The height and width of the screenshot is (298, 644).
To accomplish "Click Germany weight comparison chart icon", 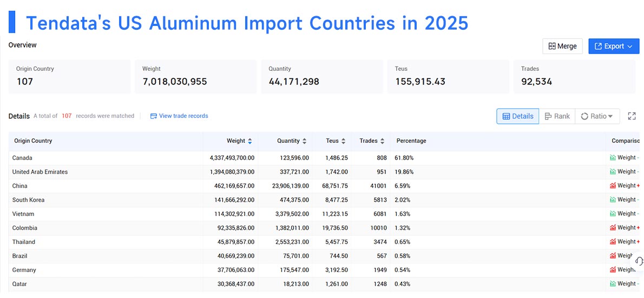I will [613, 270].
